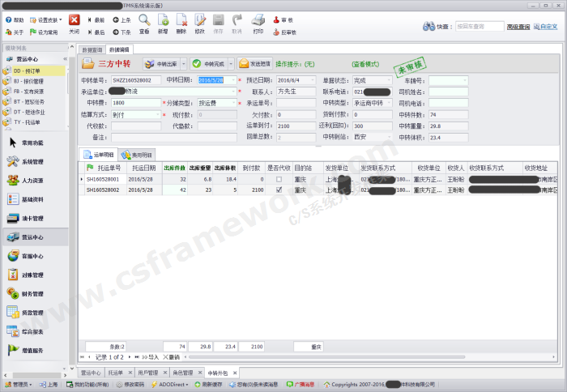Check 是否代收 box for order SH160528001
Screen dimensions: 567x392
279,179
